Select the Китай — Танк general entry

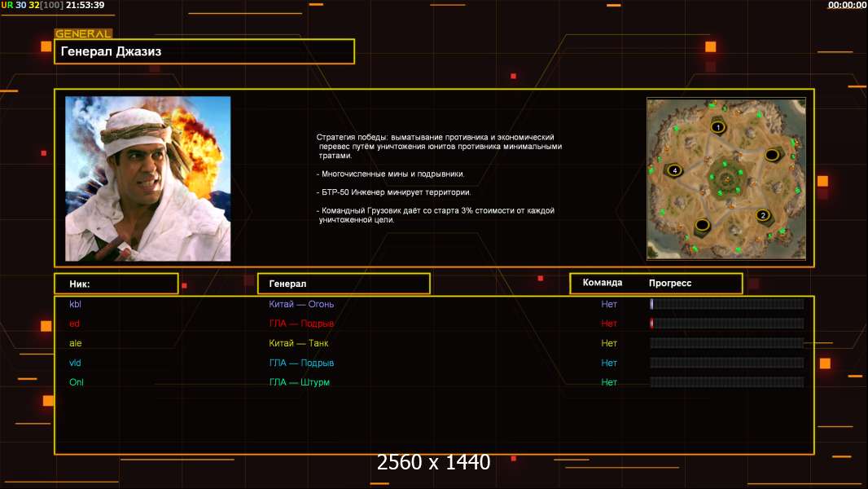coord(299,343)
